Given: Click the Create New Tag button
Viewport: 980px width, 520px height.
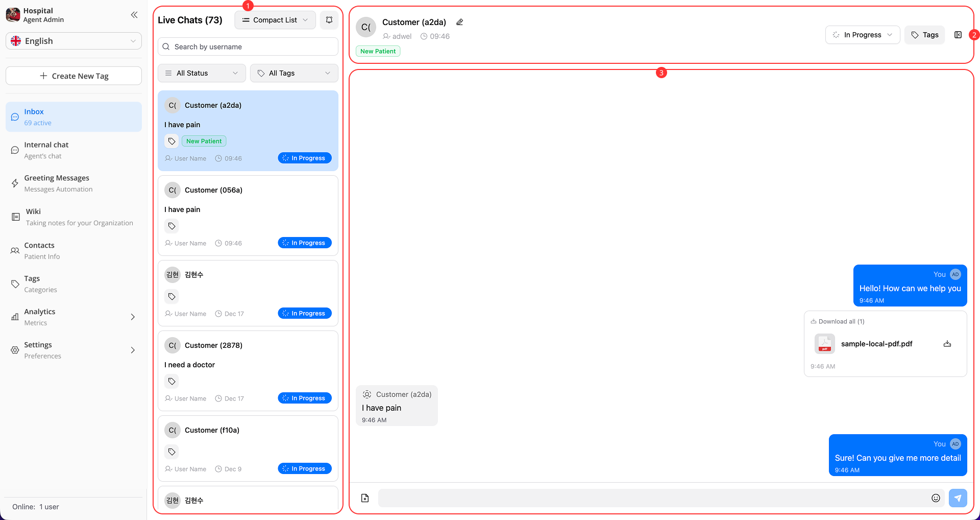Looking at the screenshot, I should [x=73, y=76].
